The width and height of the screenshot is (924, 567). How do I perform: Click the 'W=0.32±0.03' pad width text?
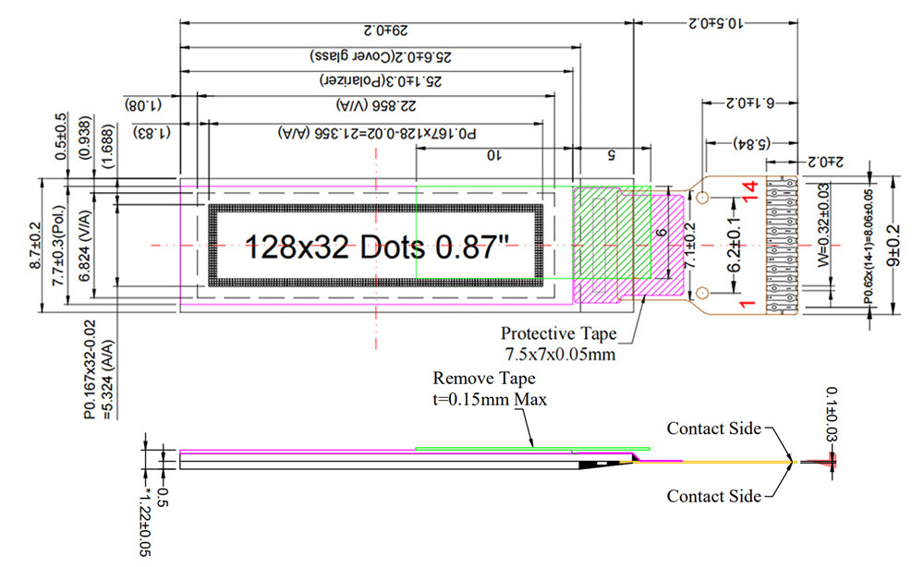coord(823,225)
